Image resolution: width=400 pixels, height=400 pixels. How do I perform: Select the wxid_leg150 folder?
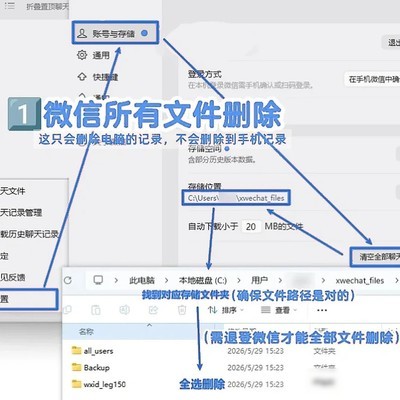99,384
